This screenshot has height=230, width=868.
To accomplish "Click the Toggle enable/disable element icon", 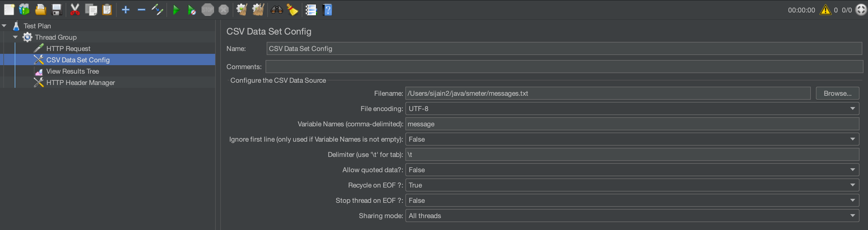I will [157, 10].
